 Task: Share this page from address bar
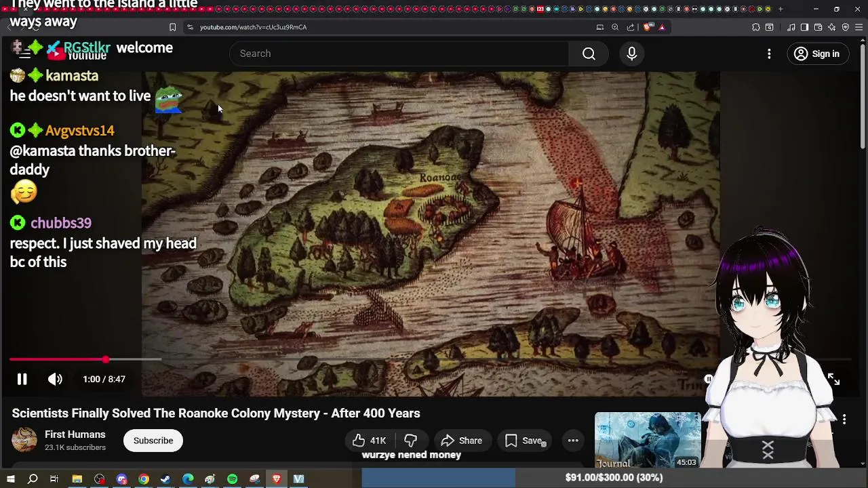click(631, 27)
